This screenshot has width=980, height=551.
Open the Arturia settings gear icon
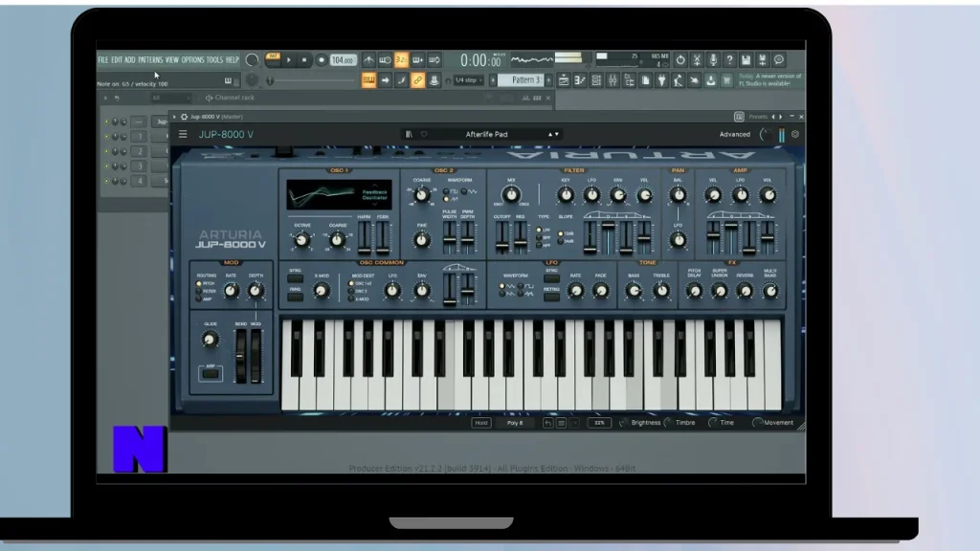click(x=795, y=134)
